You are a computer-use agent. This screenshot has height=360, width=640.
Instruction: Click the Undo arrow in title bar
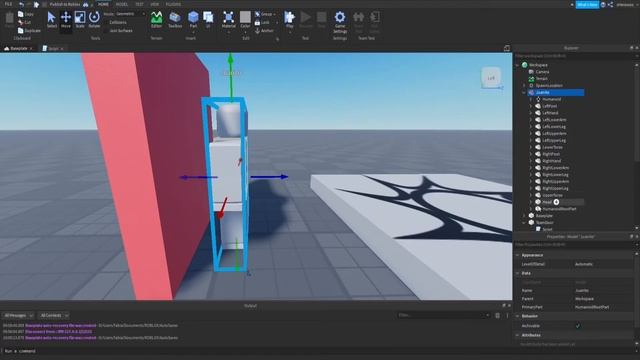tap(21, 4)
